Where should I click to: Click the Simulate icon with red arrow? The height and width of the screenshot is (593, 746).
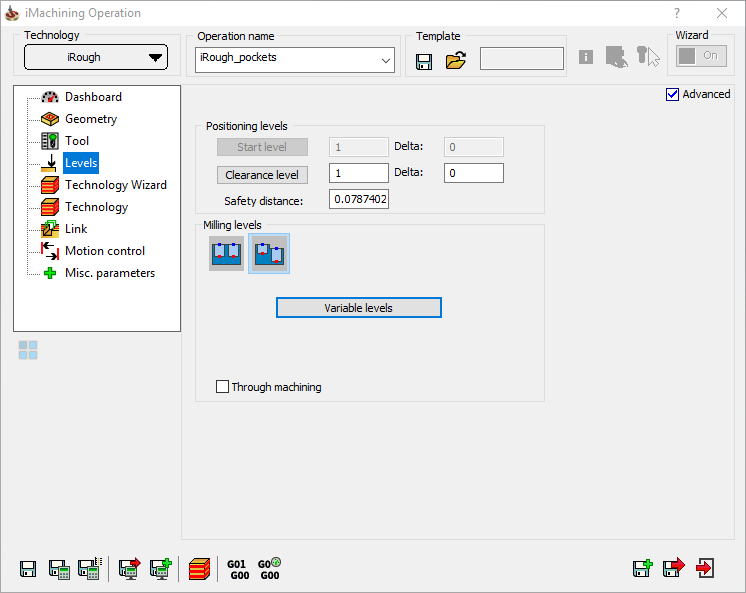[130, 568]
